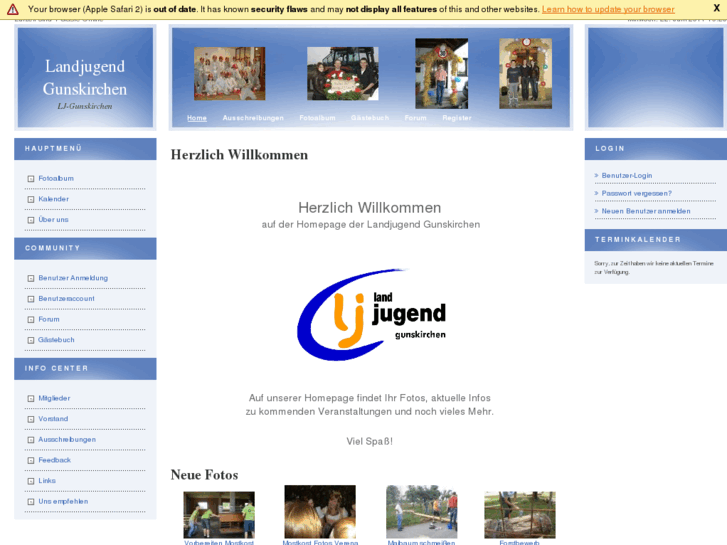Click bullet icon beside Uns empfehlen
This screenshot has height=545, width=727.
tap(31, 501)
